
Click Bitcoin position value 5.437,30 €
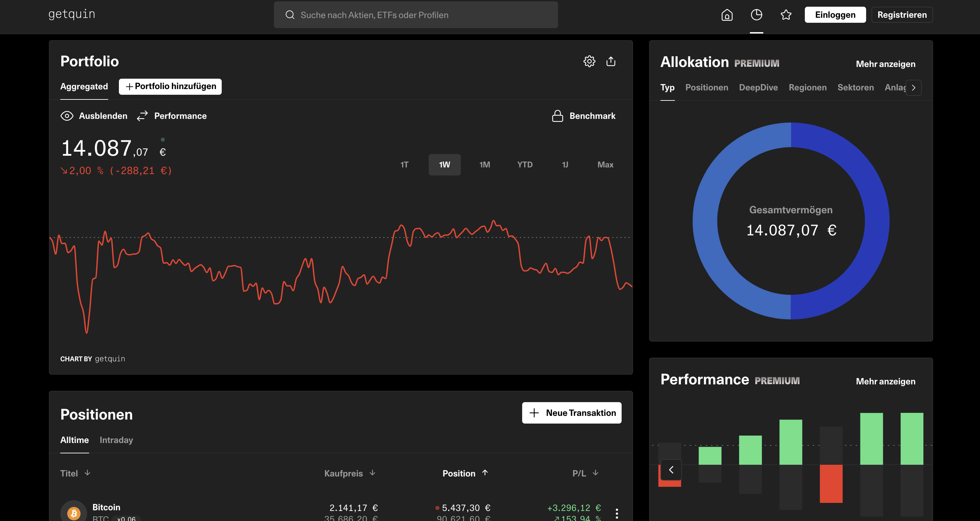tap(466, 508)
